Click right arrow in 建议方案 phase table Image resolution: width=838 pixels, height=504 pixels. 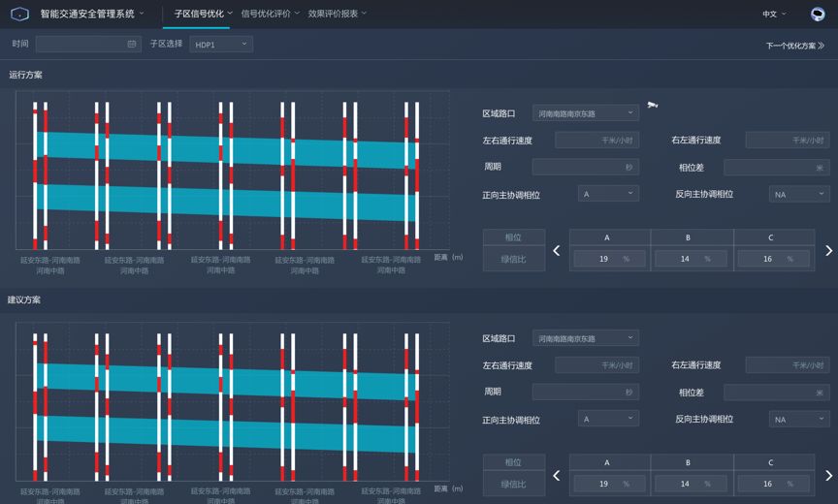828,475
